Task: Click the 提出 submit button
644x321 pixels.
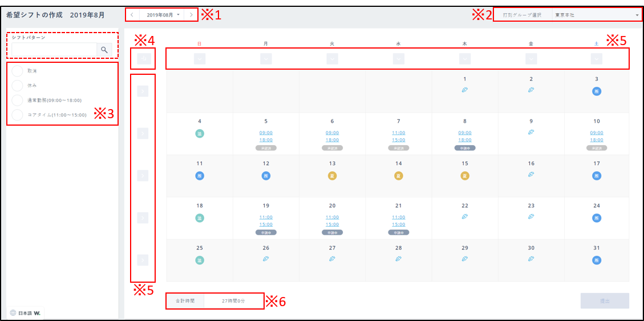Action: (x=605, y=301)
